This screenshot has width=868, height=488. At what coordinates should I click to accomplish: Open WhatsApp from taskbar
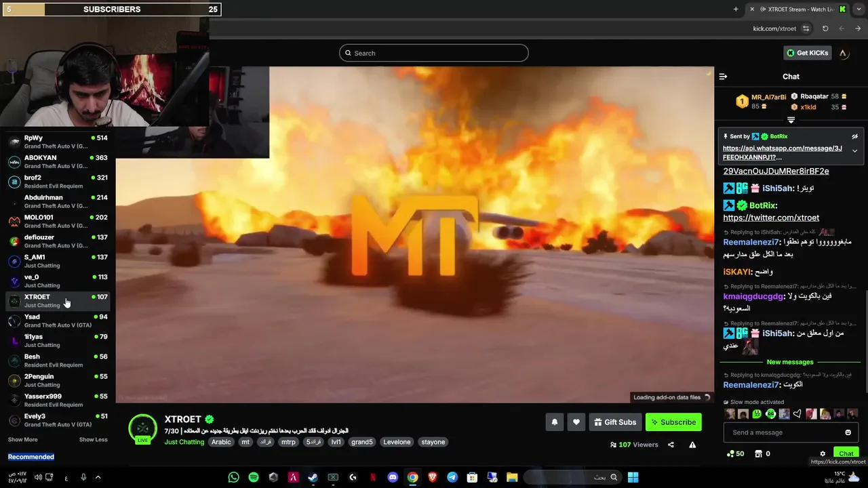point(234,477)
